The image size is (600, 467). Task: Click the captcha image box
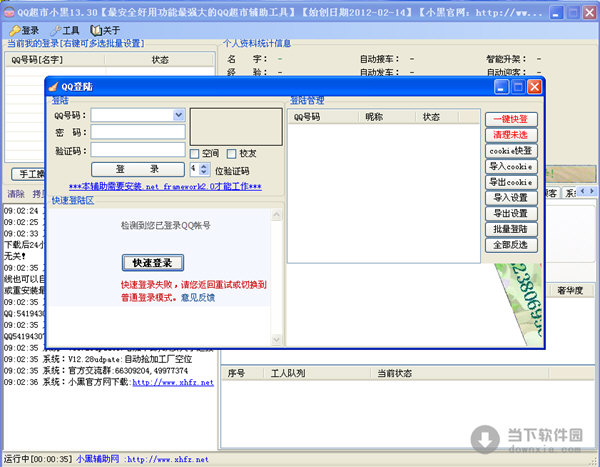[x=236, y=127]
